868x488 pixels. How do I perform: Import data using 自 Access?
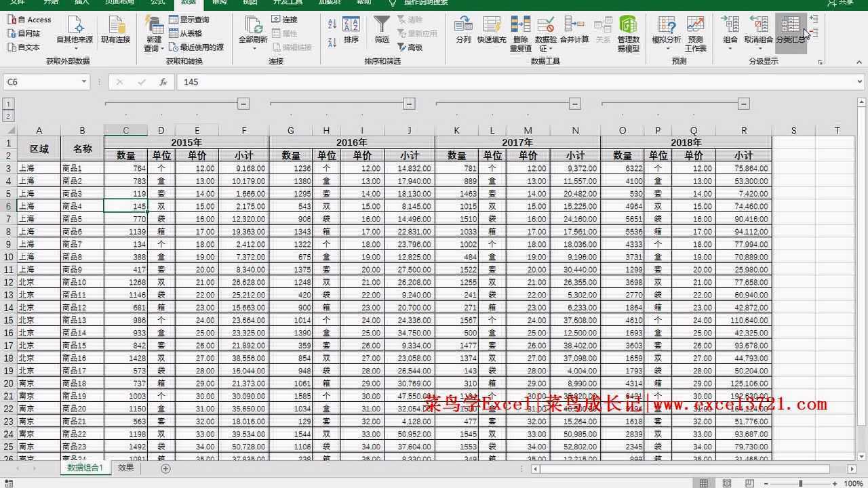[x=29, y=20]
